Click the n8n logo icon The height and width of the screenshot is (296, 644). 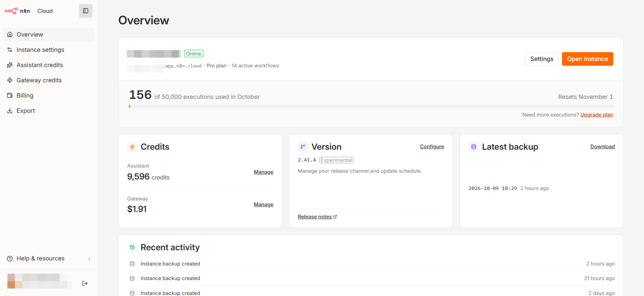pyautogui.click(x=11, y=11)
